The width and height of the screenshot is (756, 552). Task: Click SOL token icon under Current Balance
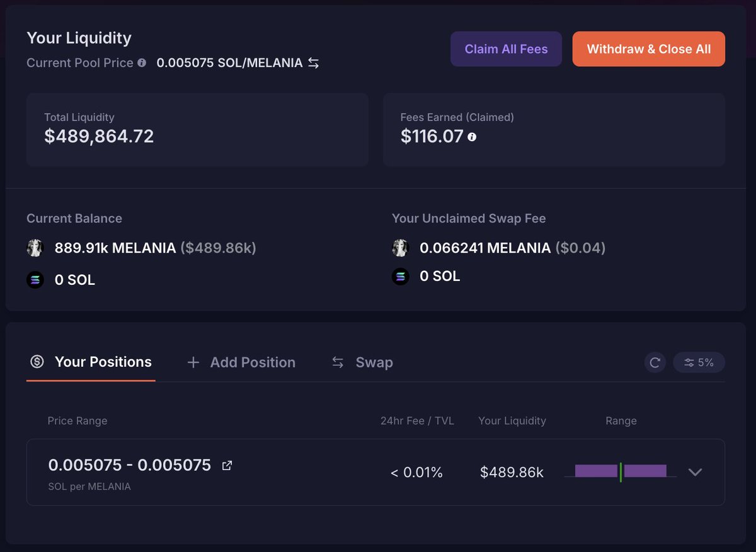35,280
